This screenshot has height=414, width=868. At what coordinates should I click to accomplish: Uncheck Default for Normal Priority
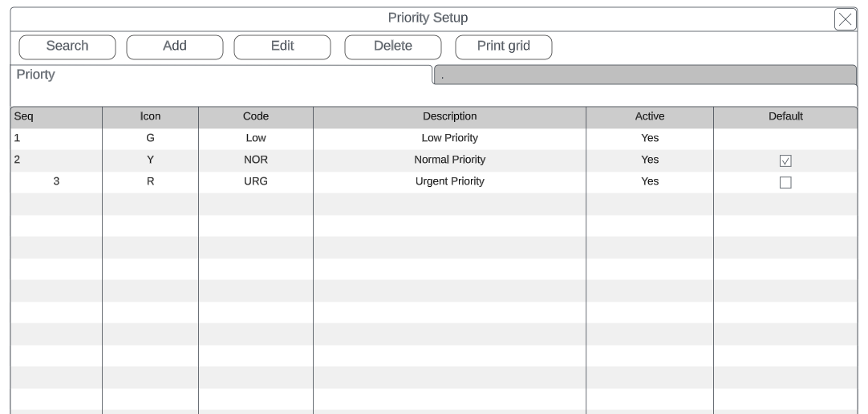[x=785, y=160]
